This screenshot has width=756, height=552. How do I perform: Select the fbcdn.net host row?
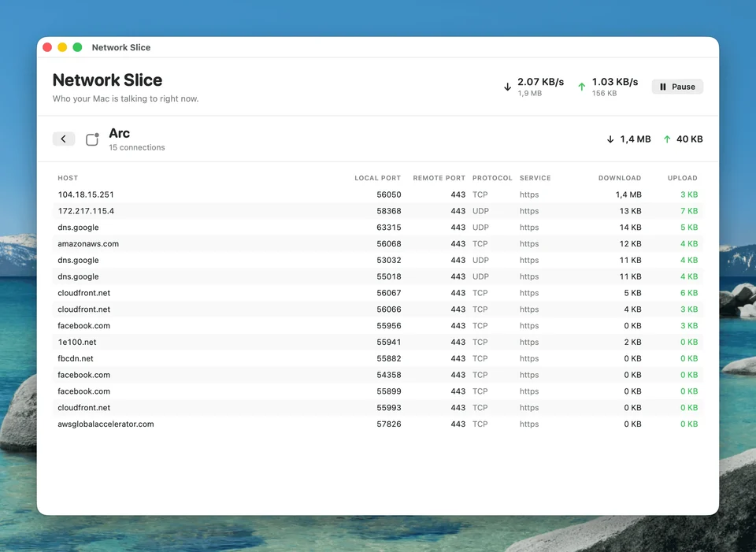coord(377,358)
